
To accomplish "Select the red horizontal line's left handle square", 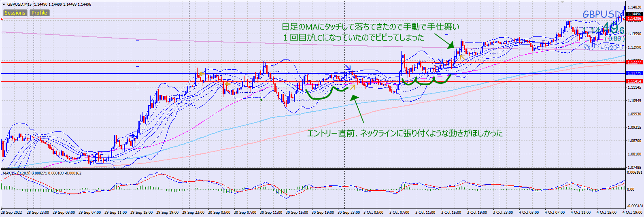I will [x=2, y=19].
